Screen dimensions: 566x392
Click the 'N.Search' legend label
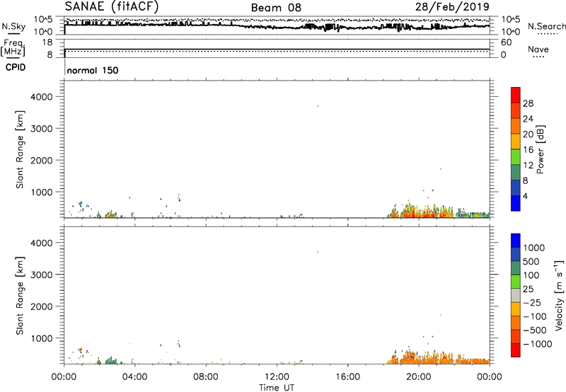(x=546, y=26)
